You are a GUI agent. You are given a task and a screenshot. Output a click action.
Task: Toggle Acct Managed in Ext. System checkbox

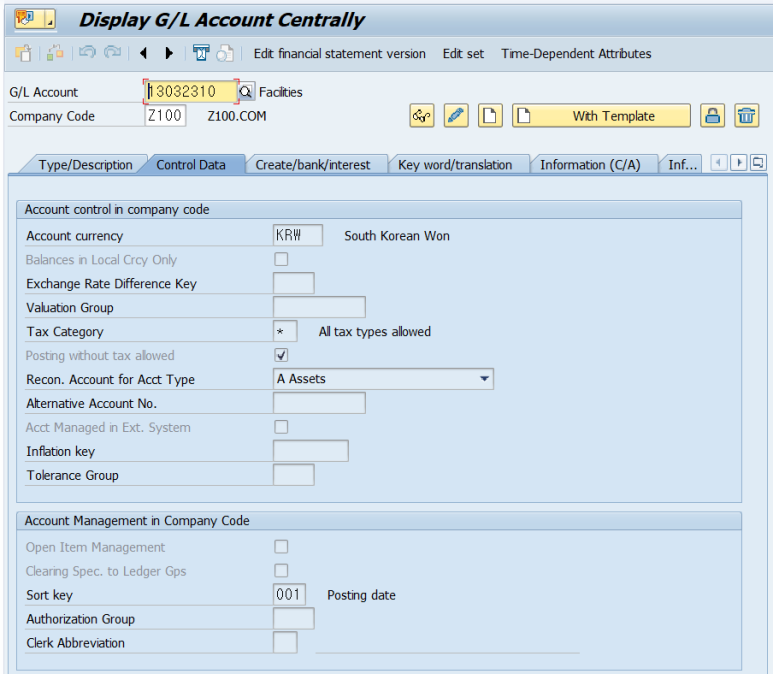tap(281, 427)
